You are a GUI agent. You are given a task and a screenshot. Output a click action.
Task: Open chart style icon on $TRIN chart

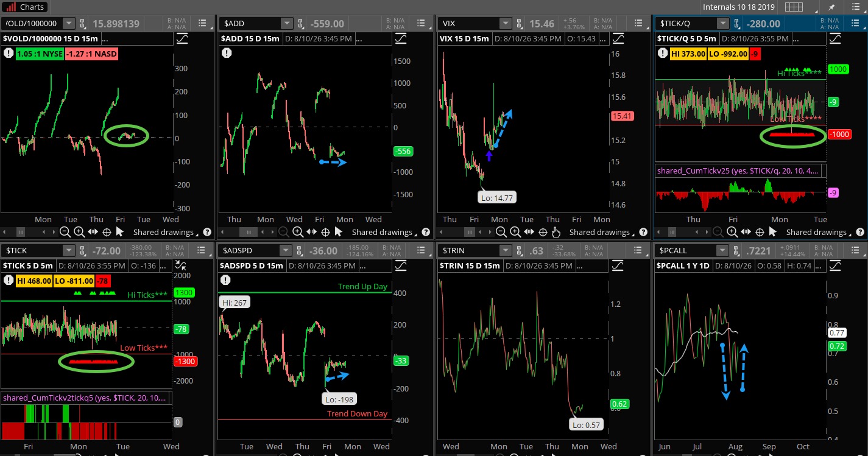(618, 266)
